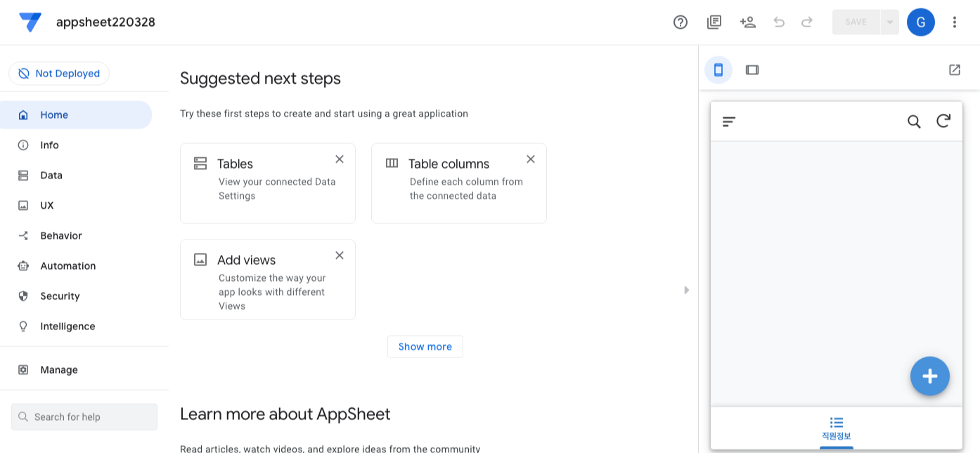Click the disabled SAVE button
Viewport: 980px width, 453px height.
(856, 22)
